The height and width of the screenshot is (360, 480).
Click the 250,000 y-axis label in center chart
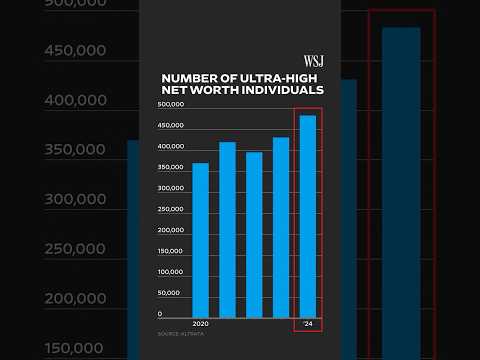170,209
